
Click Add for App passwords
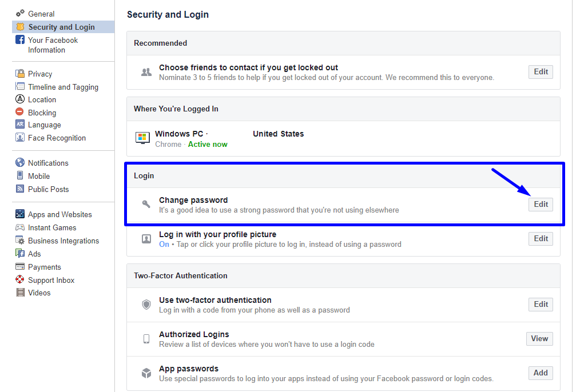click(x=541, y=373)
